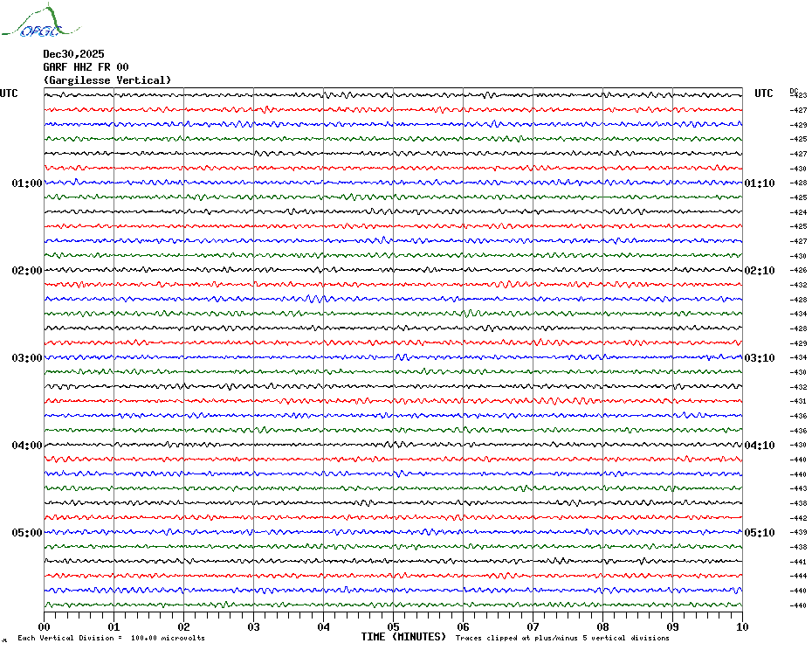
Task: Click the OFGC logo
Action: coord(40,21)
